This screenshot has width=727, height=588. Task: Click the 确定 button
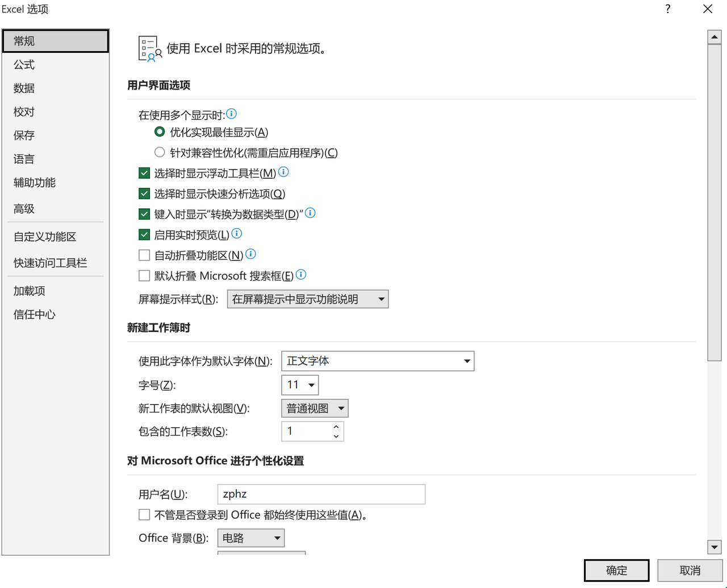pos(616,570)
